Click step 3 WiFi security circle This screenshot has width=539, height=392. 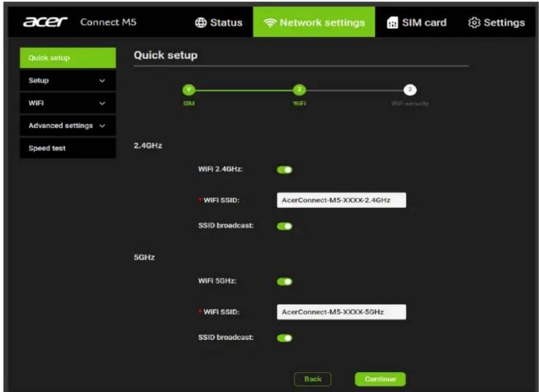(x=410, y=90)
